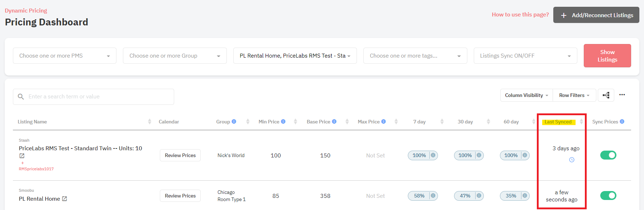Toggle Sync Prices for PriceLabs RMS Test listing
Image resolution: width=644 pixels, height=210 pixels.
point(608,155)
